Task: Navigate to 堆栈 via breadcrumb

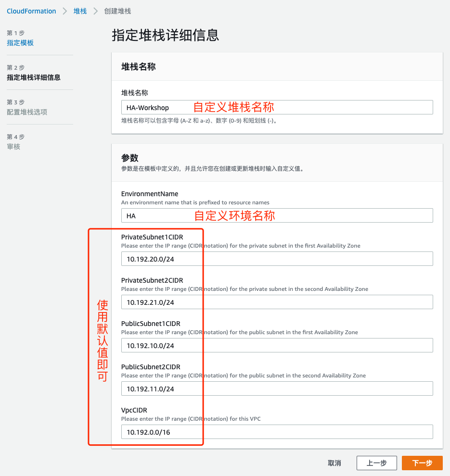Action: 80,11
